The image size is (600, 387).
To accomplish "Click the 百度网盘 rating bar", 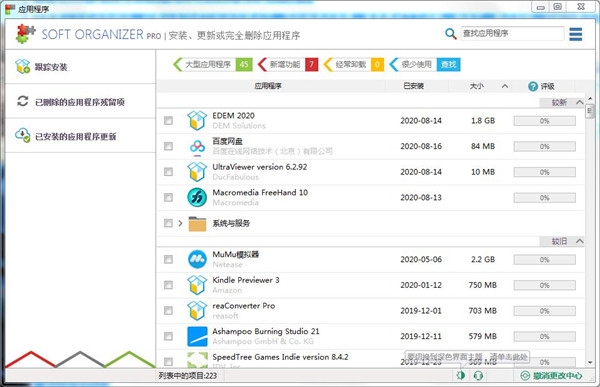I will click(x=545, y=147).
